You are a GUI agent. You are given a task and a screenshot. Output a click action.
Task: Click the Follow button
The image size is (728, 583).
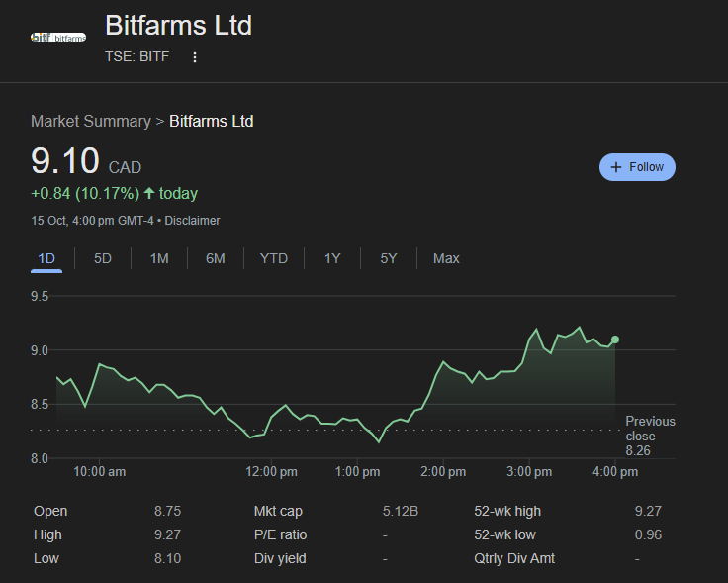tap(637, 167)
